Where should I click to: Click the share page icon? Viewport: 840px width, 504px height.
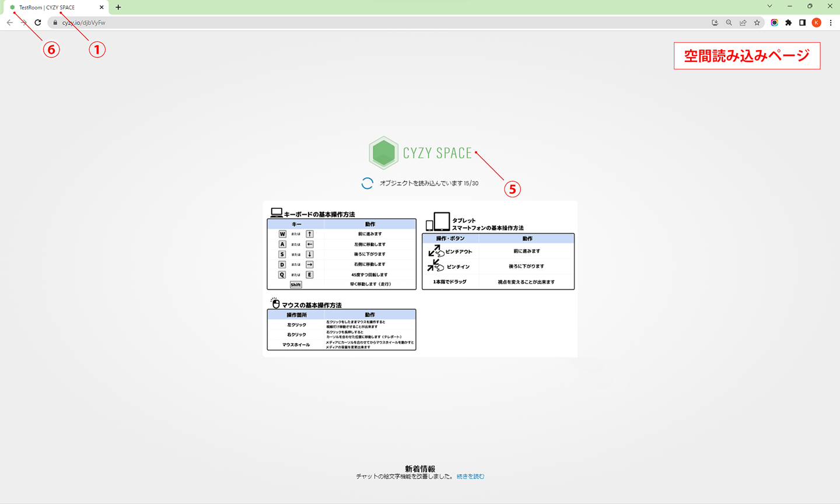coord(743,23)
